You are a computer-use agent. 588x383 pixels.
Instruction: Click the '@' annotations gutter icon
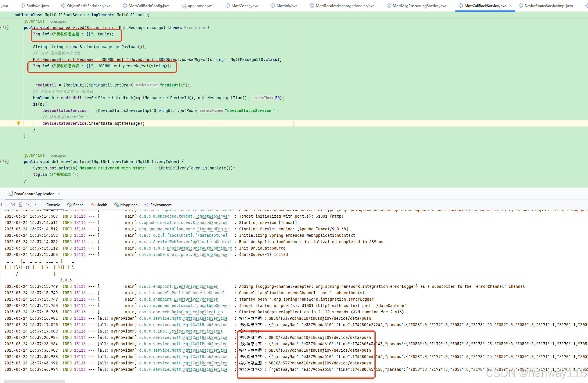click(7, 27)
